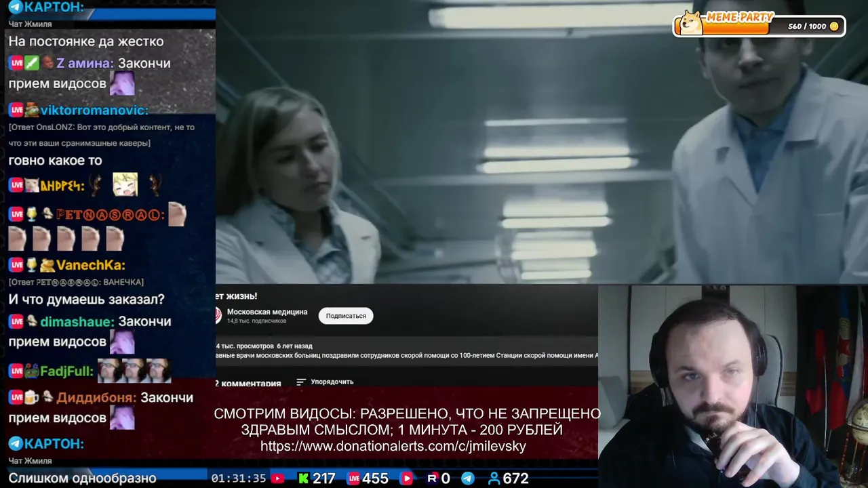
Task: Click viktorromanovic's avatar badge icon
Action: click(x=32, y=110)
